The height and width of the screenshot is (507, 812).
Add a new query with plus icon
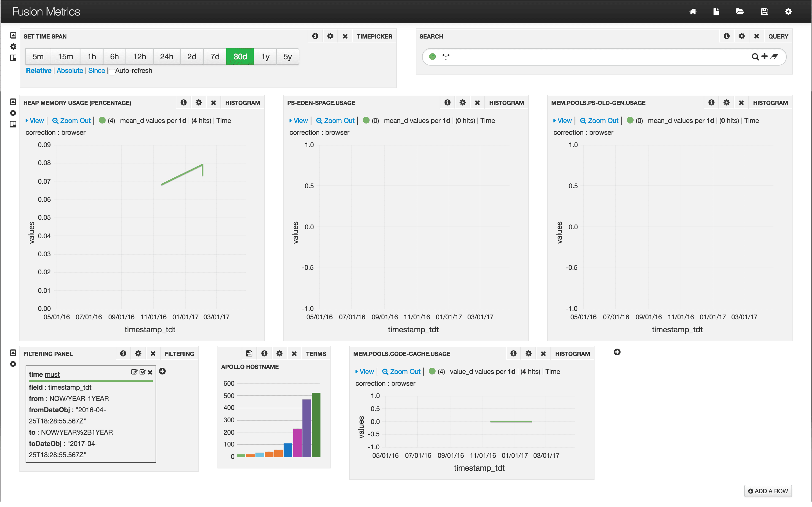(764, 56)
